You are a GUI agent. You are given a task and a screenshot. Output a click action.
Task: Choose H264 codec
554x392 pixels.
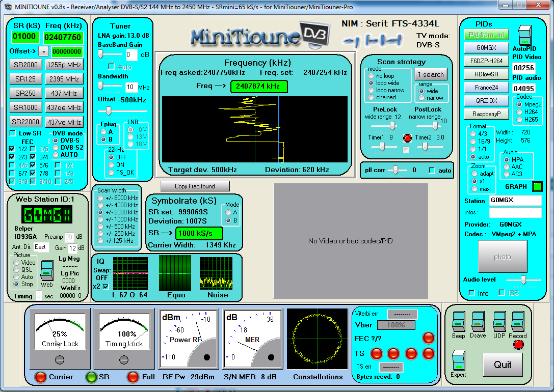(x=519, y=112)
